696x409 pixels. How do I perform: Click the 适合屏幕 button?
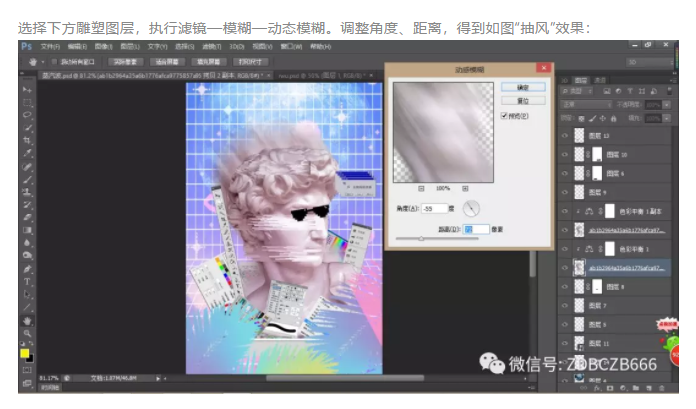pyautogui.click(x=166, y=62)
